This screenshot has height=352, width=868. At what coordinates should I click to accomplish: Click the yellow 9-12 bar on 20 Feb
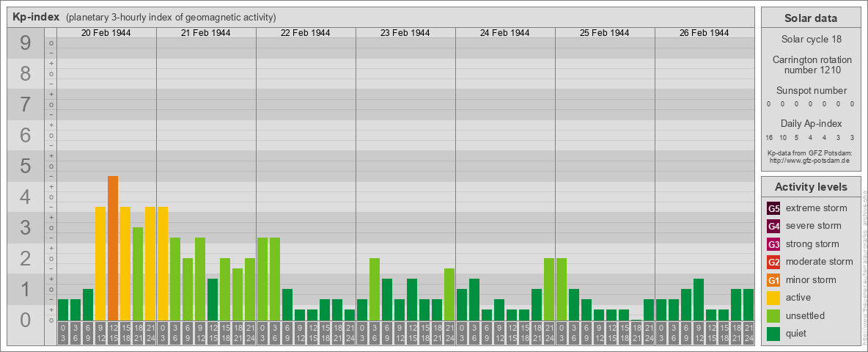[x=100, y=263]
